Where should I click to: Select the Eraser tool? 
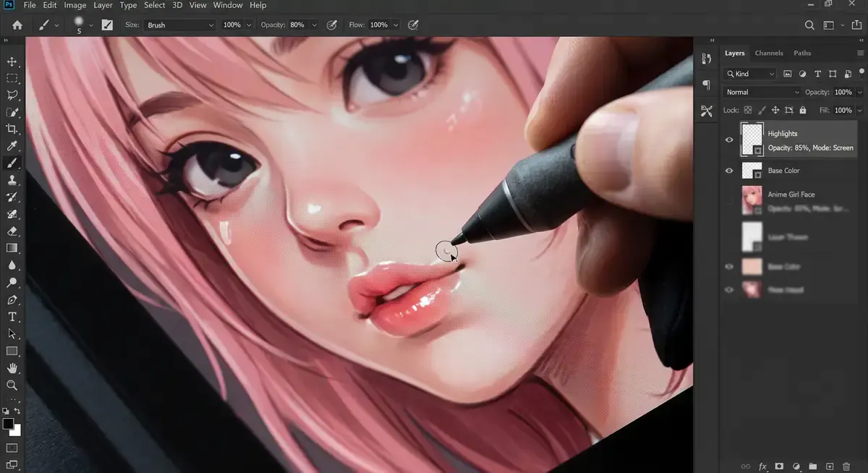click(x=12, y=231)
